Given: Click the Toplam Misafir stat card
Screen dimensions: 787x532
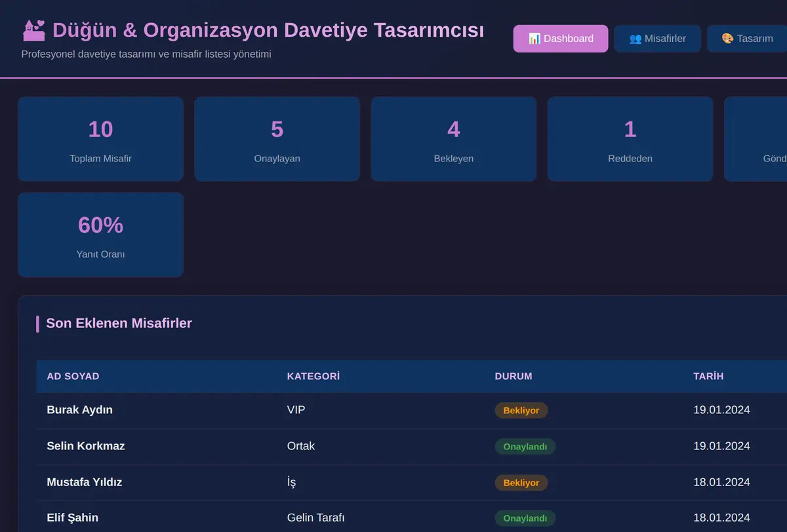Looking at the screenshot, I should click(100, 139).
